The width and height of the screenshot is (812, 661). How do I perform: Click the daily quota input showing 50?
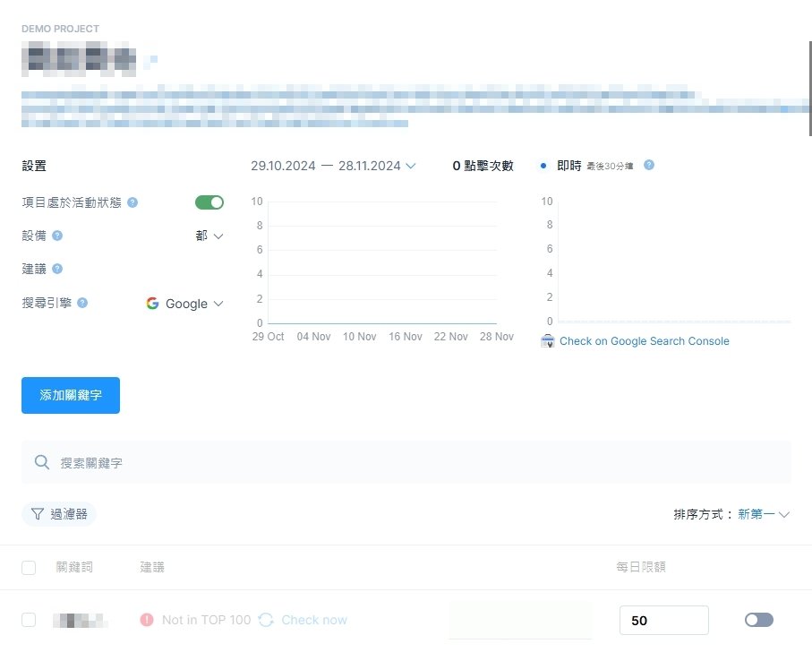pos(664,620)
